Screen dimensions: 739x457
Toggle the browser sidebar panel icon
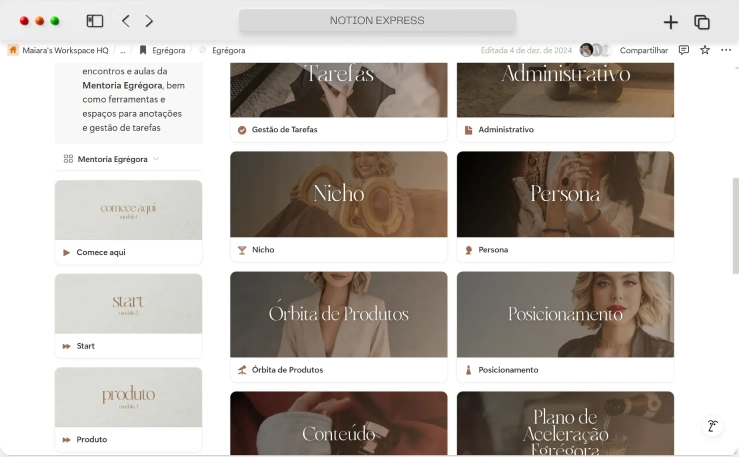pos(95,21)
